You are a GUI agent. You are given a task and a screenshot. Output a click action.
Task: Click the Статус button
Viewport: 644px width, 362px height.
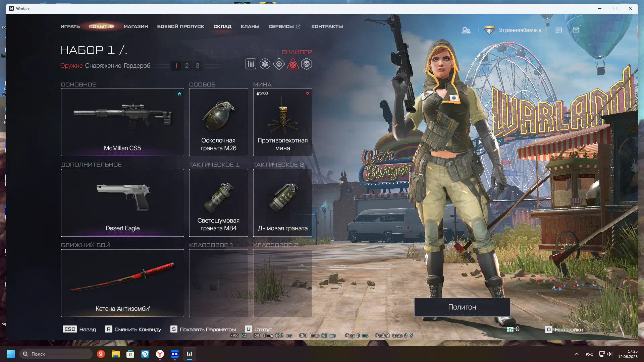tap(259, 329)
